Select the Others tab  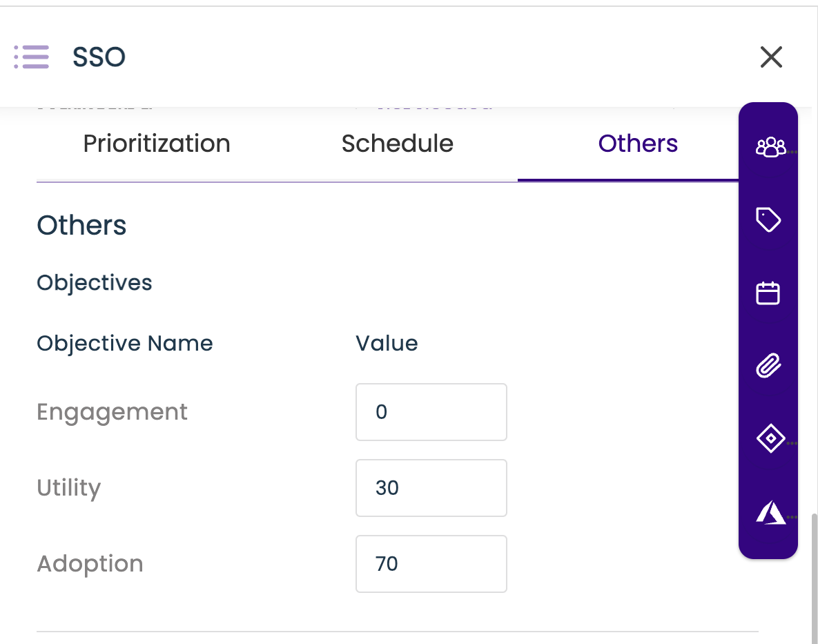pos(638,144)
